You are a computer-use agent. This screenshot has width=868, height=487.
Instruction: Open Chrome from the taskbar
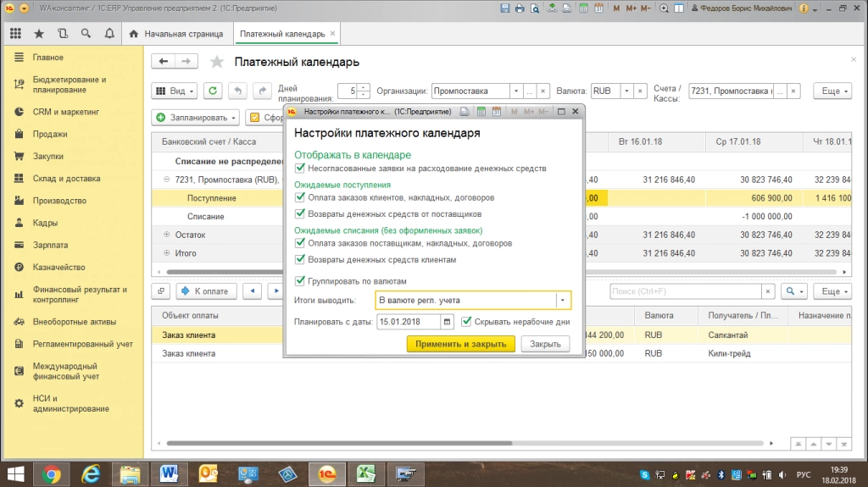pyautogui.click(x=51, y=474)
